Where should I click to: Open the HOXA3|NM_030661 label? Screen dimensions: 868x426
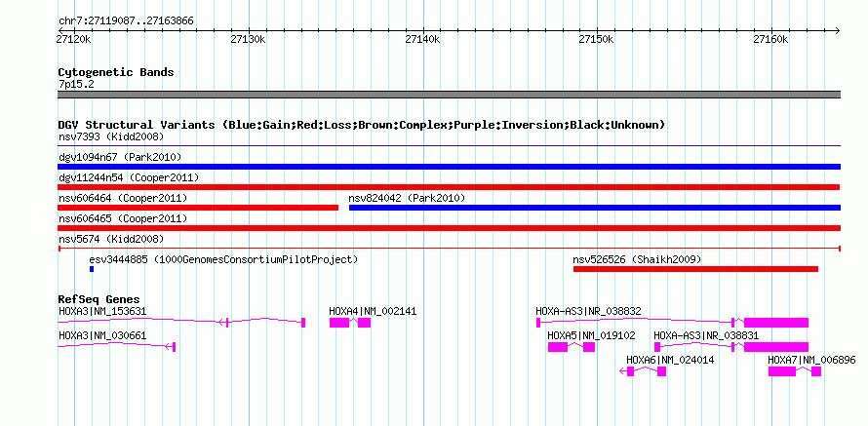pyautogui.click(x=102, y=335)
